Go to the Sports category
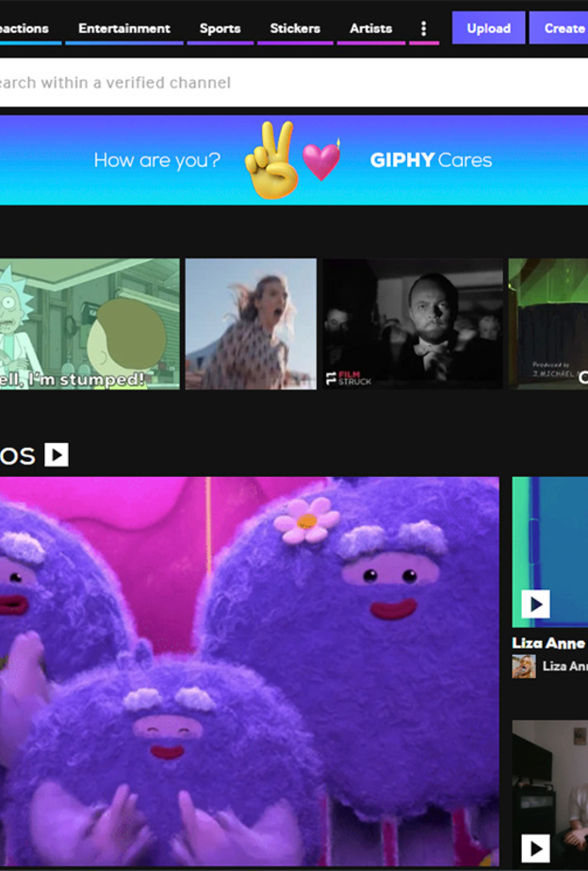 click(220, 28)
